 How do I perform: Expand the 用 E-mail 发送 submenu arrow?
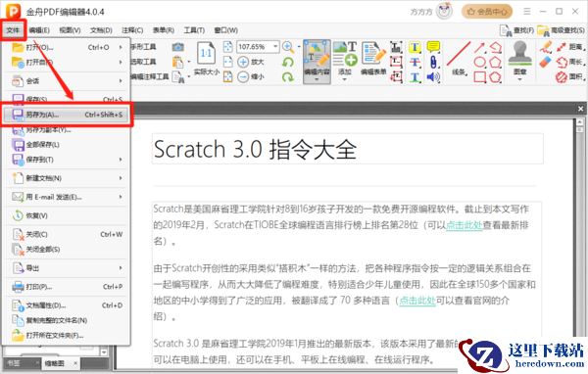(x=121, y=197)
